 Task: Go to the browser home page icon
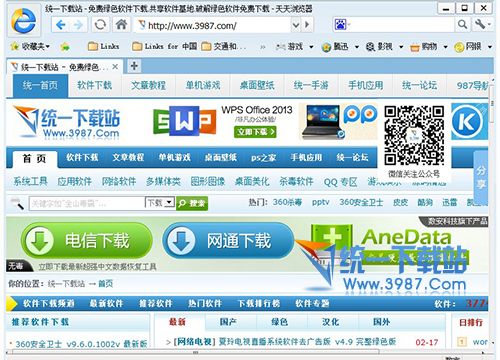pos(121,24)
